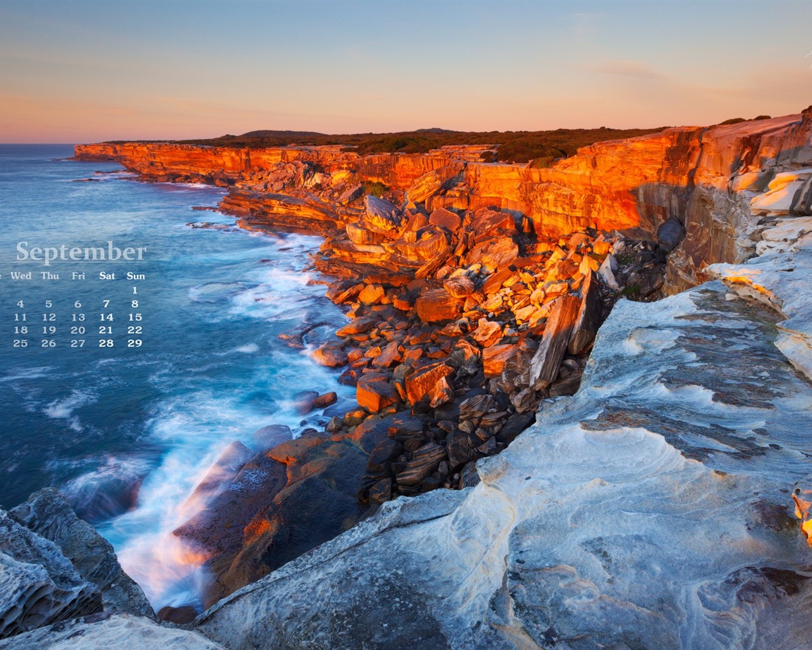Image resolution: width=812 pixels, height=650 pixels.
Task: Select the Sun weekend header
Action: [135, 276]
